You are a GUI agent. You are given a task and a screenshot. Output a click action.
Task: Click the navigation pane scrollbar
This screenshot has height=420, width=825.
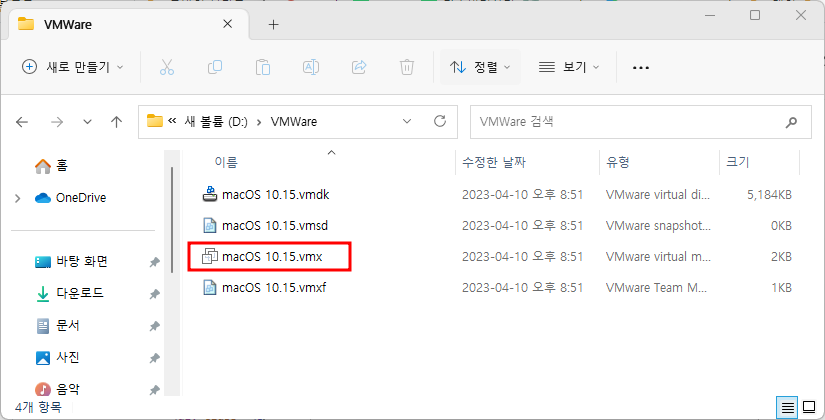[x=172, y=220]
